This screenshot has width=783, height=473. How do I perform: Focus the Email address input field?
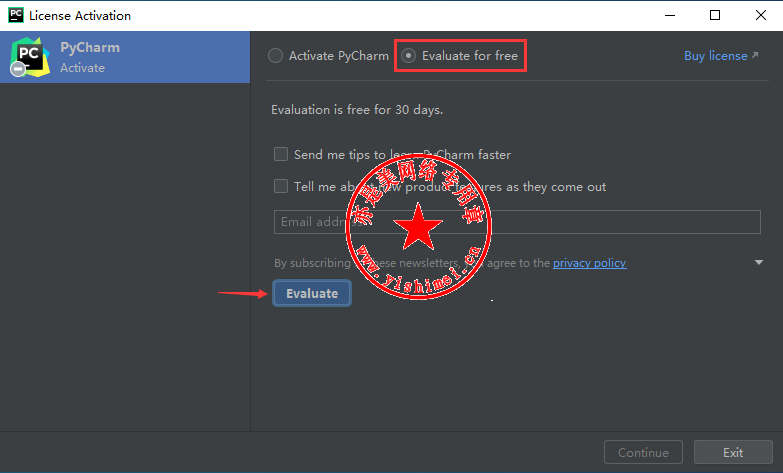point(517,222)
